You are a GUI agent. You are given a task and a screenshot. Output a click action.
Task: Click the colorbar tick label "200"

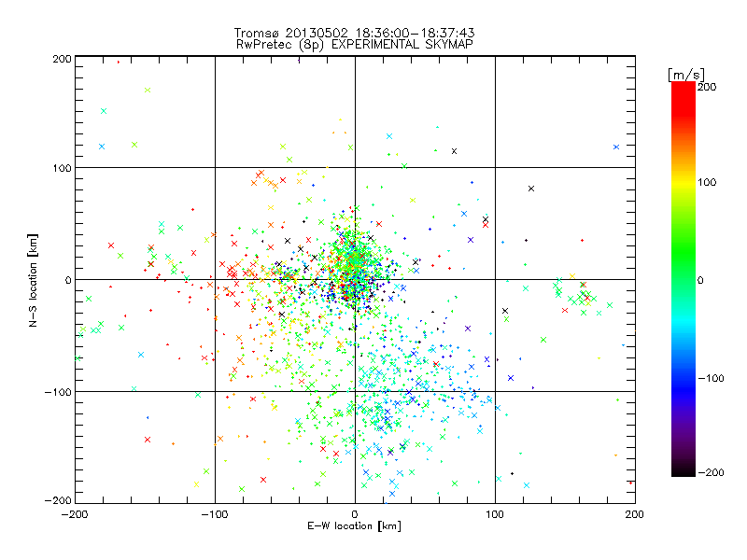click(x=707, y=87)
